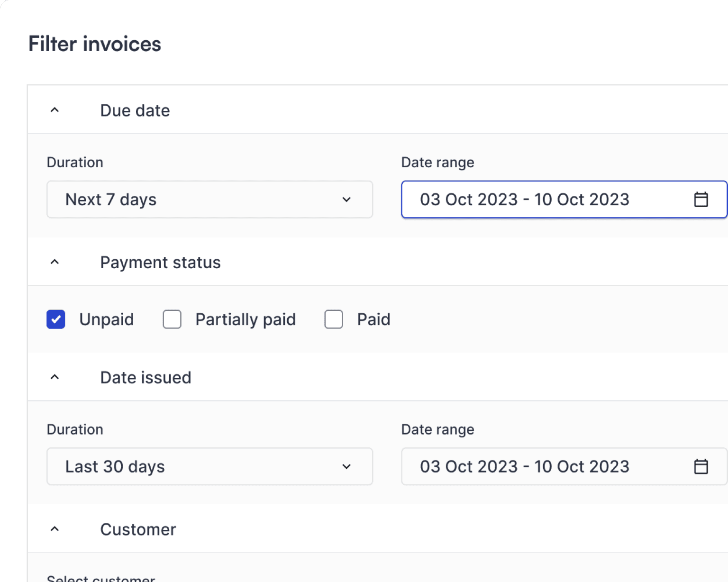Collapse the Customer section chevron
The height and width of the screenshot is (582, 728).
[x=55, y=529]
